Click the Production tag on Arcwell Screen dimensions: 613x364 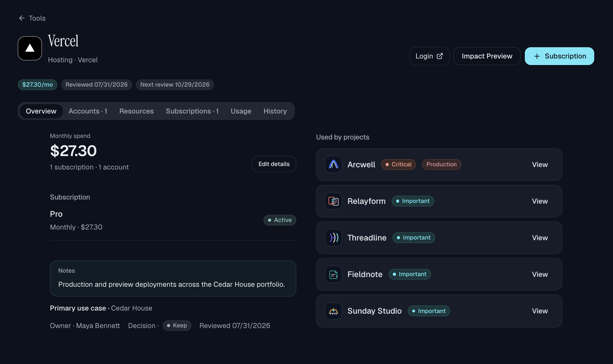(x=441, y=164)
